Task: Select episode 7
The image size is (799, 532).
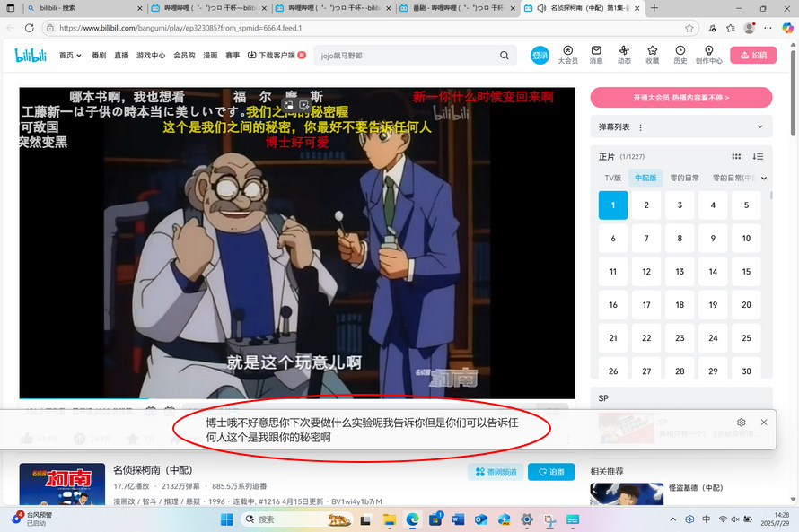Action: pos(646,239)
